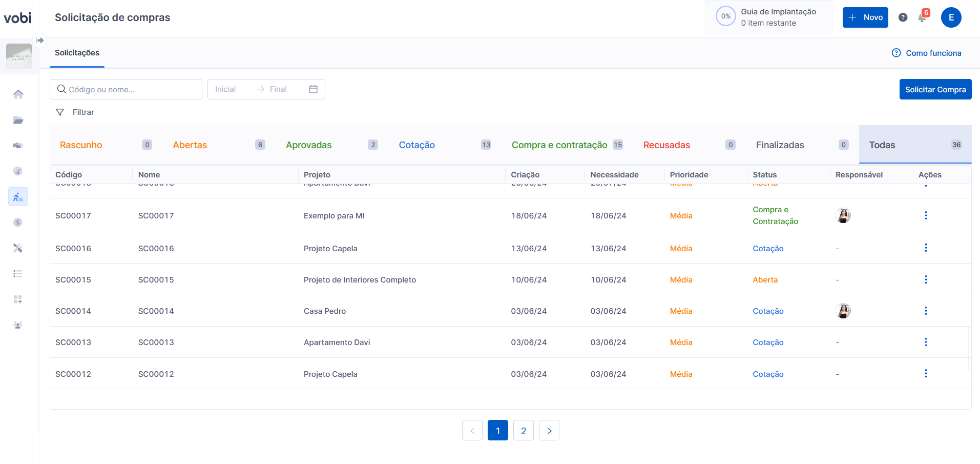980x464 pixels.
Task: Click the wrench tools sidebar icon
Action: pos(18,248)
